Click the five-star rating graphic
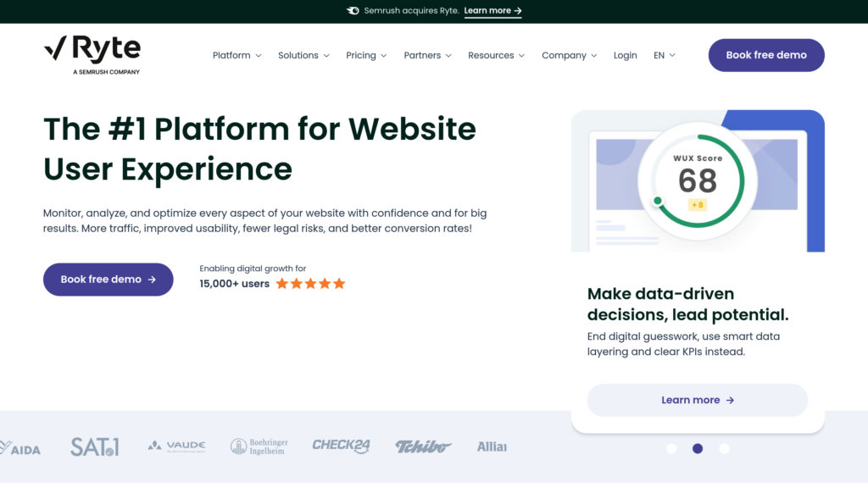 click(310, 284)
